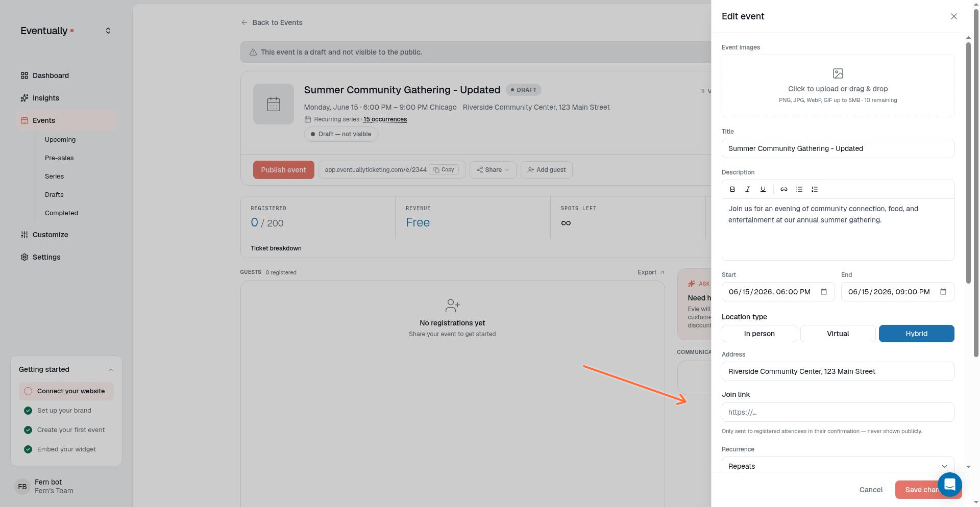Click the Dashboard grid icon
Image resolution: width=980 pixels, height=507 pixels.
tap(24, 75)
